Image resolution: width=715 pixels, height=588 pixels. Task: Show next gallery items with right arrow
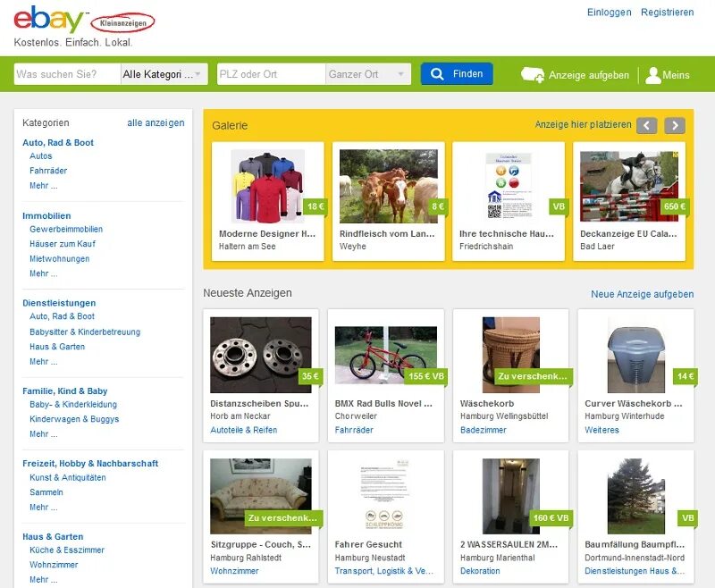pyautogui.click(x=675, y=125)
